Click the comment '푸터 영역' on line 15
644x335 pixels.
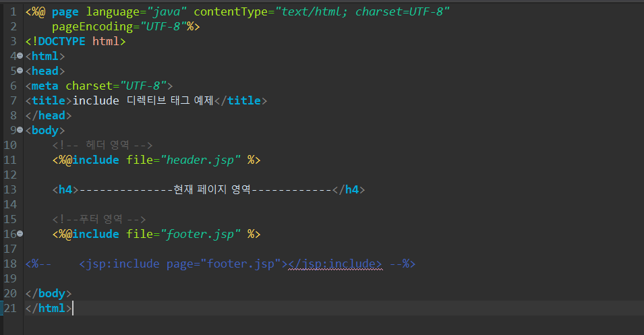coord(100,219)
